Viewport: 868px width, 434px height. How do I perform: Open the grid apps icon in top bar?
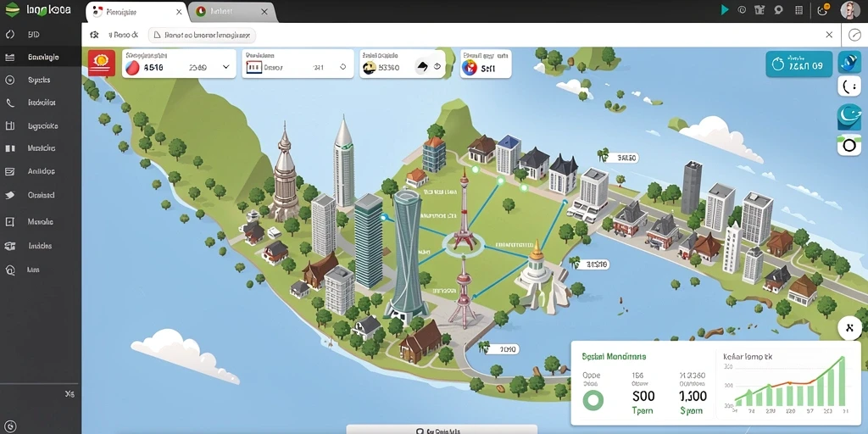(798, 10)
